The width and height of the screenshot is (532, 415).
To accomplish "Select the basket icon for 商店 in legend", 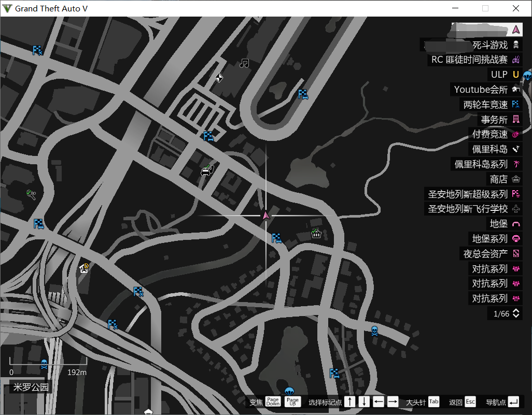I will tap(516, 179).
